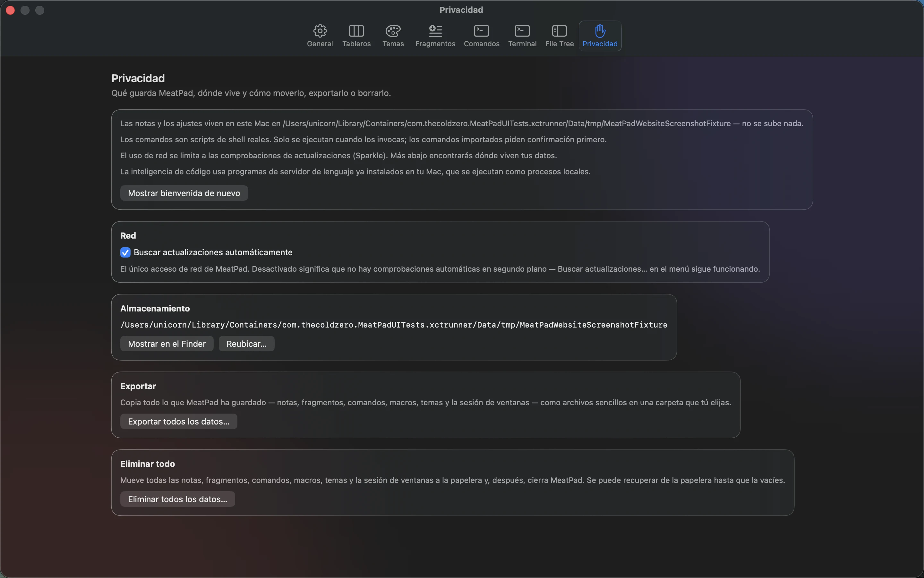Click the Exportar section heading
The height and width of the screenshot is (578, 924).
[x=138, y=386]
